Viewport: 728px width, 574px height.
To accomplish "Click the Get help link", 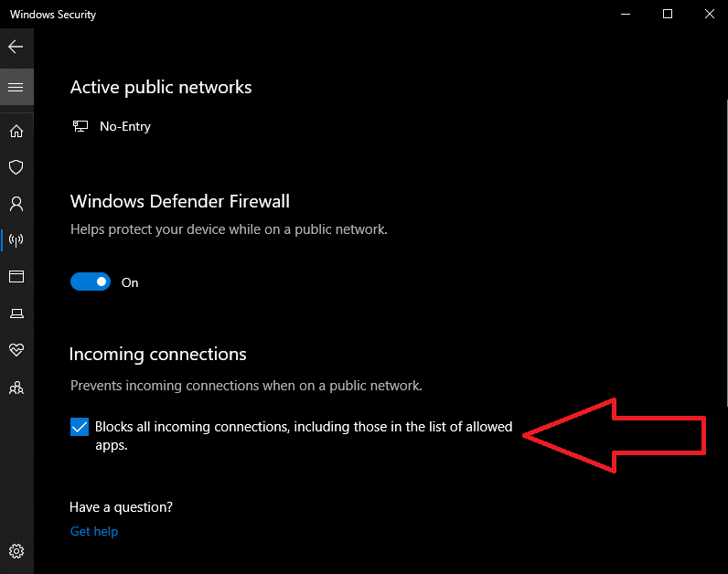I will point(94,531).
